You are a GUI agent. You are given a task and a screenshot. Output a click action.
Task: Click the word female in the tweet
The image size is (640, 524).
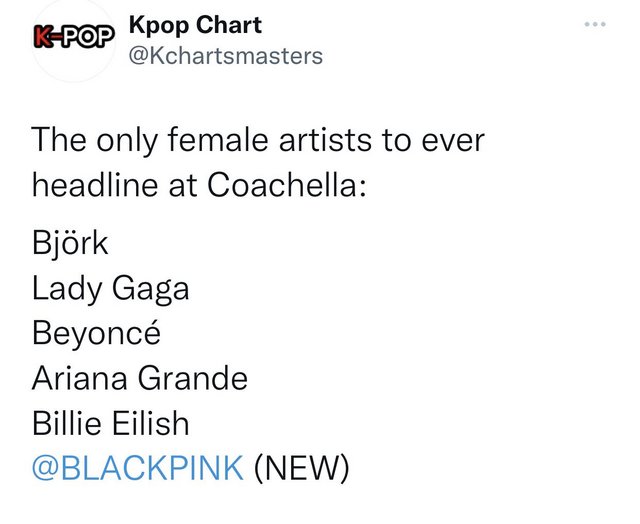[218, 140]
